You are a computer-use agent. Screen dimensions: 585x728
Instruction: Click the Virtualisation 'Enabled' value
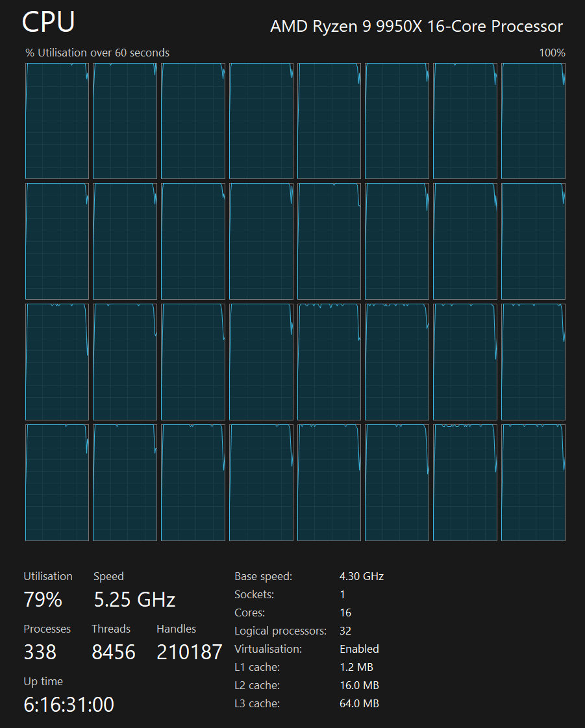coord(359,649)
